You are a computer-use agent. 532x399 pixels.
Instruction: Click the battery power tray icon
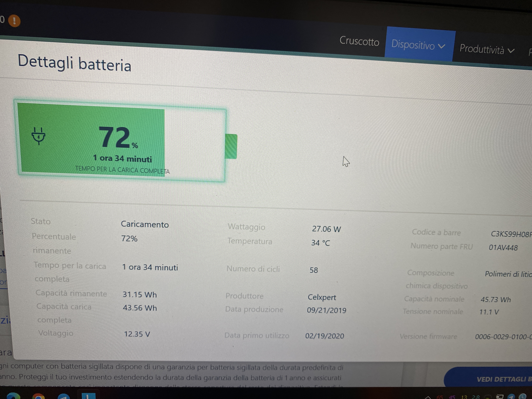coord(500,397)
